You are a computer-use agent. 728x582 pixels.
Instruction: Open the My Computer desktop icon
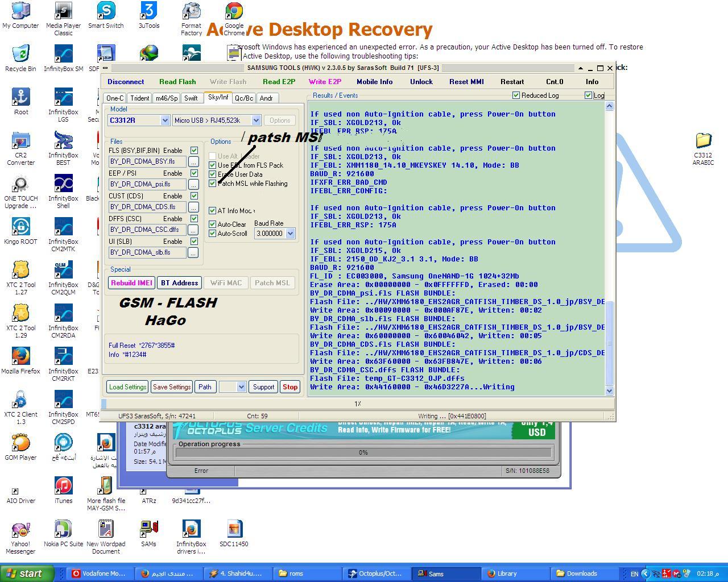[20, 15]
